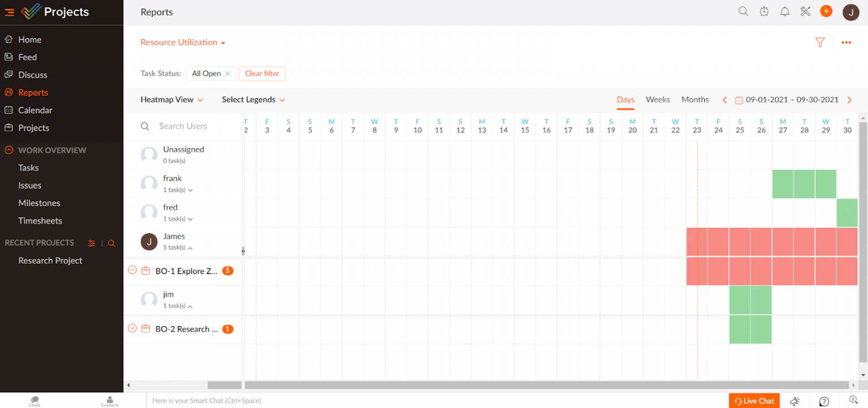Open the Contacts panel at the bottom bar
Screen dimensions: 868x408
(x=109, y=400)
